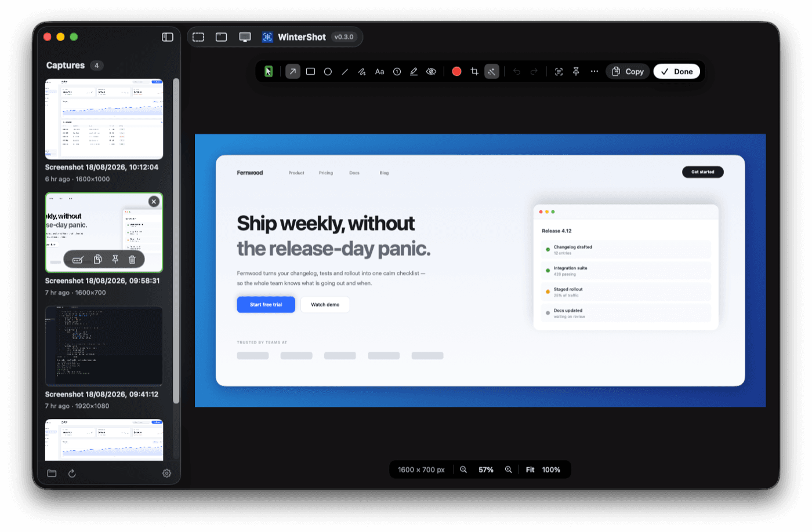Open the more options ellipsis menu
Screen dimensions: 812x532
(x=594, y=71)
